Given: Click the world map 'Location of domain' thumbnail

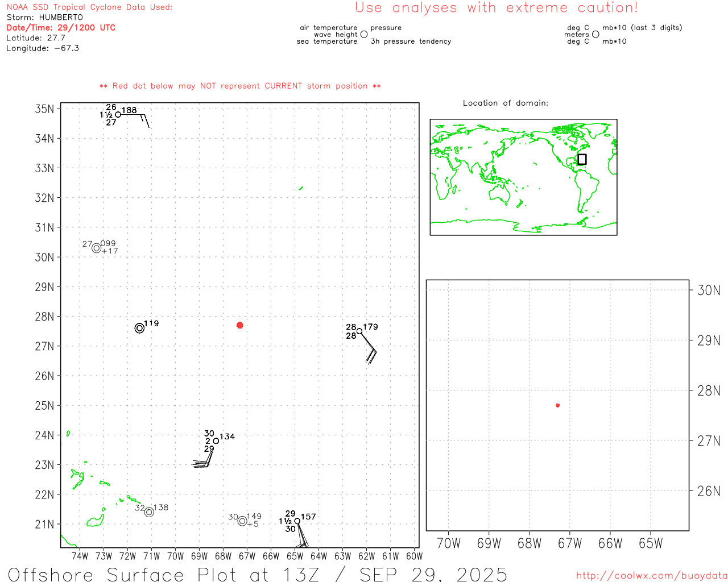Looking at the screenshot, I should pyautogui.click(x=523, y=177).
